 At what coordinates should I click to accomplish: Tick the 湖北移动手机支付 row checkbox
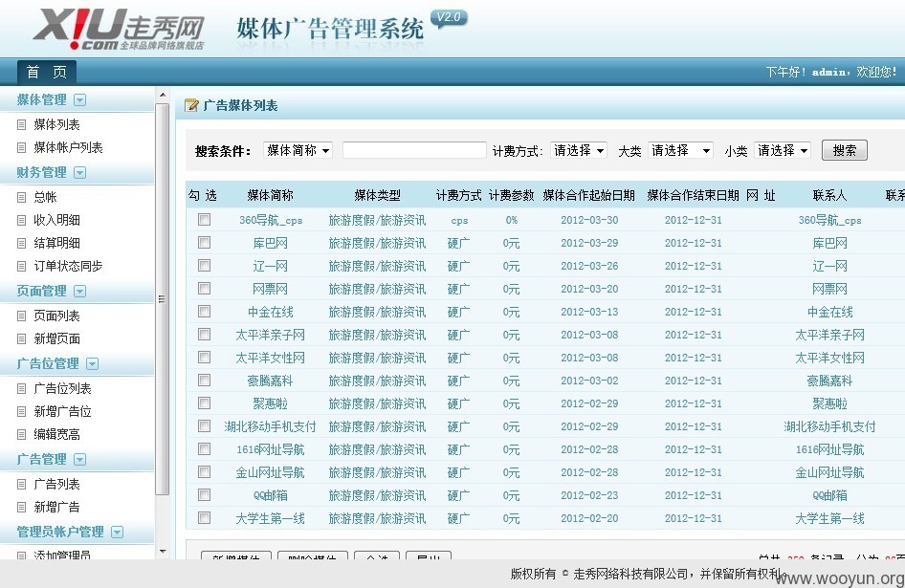(204, 425)
